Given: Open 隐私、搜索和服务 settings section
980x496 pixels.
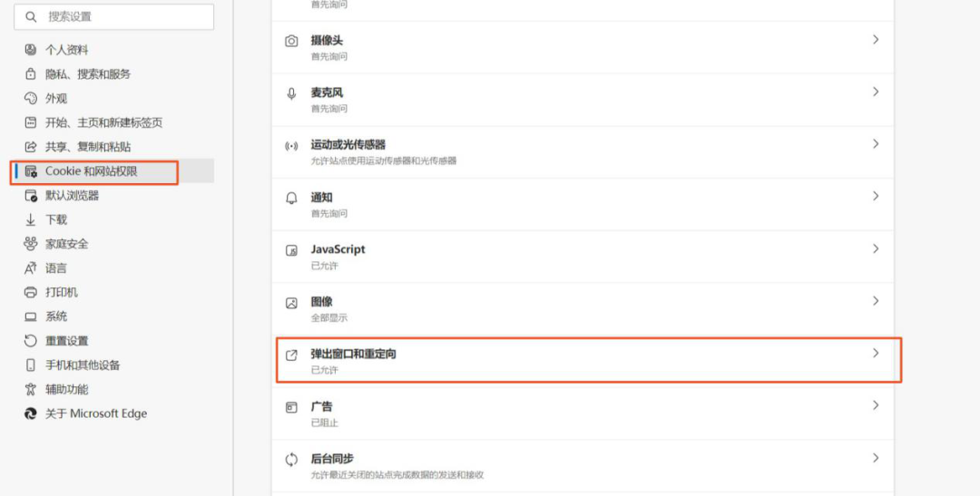Looking at the screenshot, I should (x=88, y=74).
